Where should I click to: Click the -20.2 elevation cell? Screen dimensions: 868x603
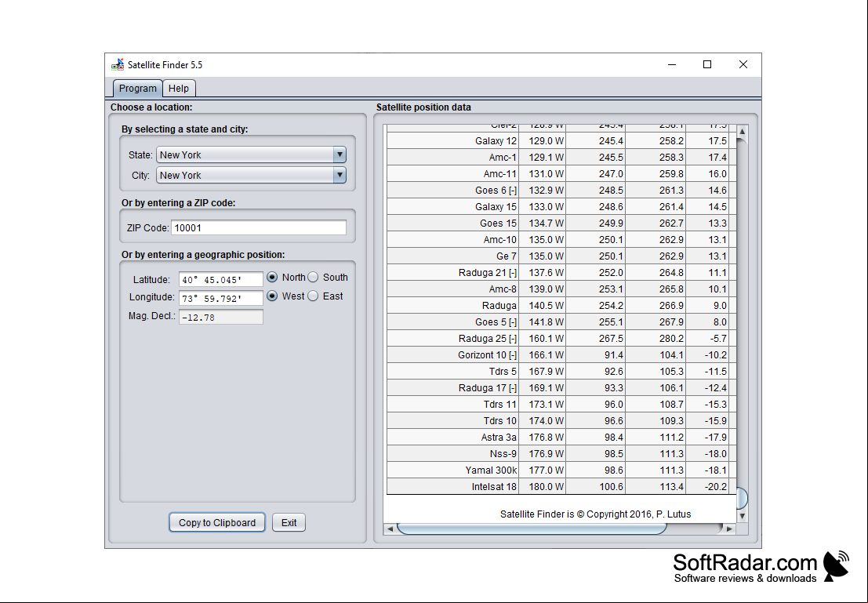707,487
